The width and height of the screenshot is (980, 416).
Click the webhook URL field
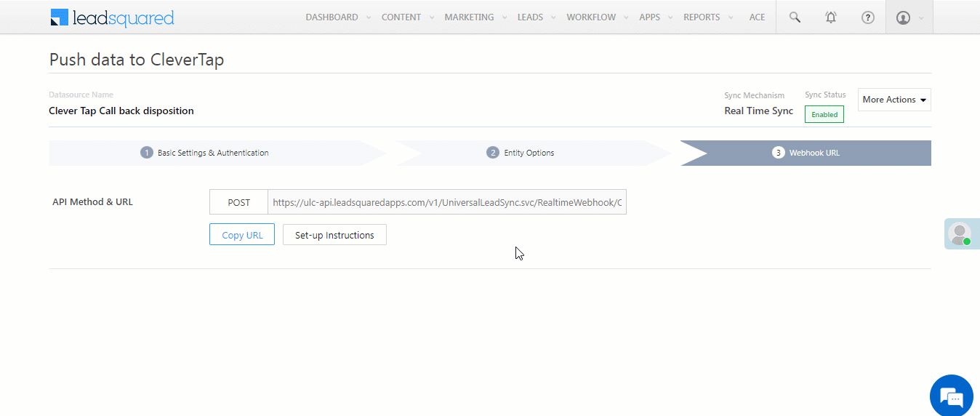[447, 202]
